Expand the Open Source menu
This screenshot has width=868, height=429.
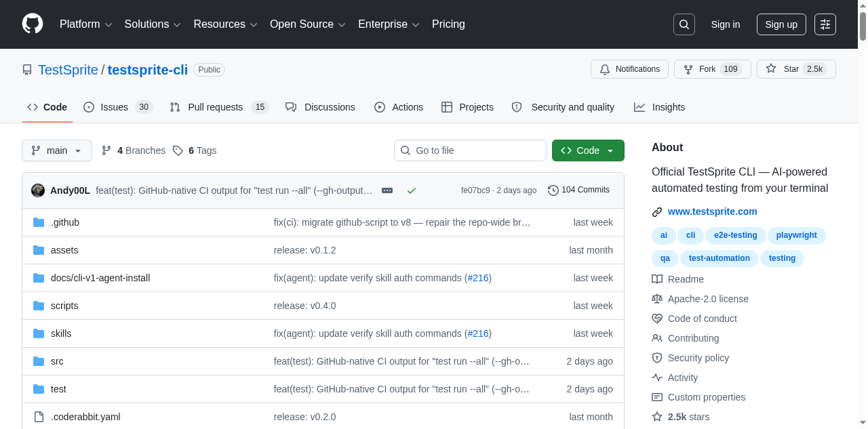308,24
